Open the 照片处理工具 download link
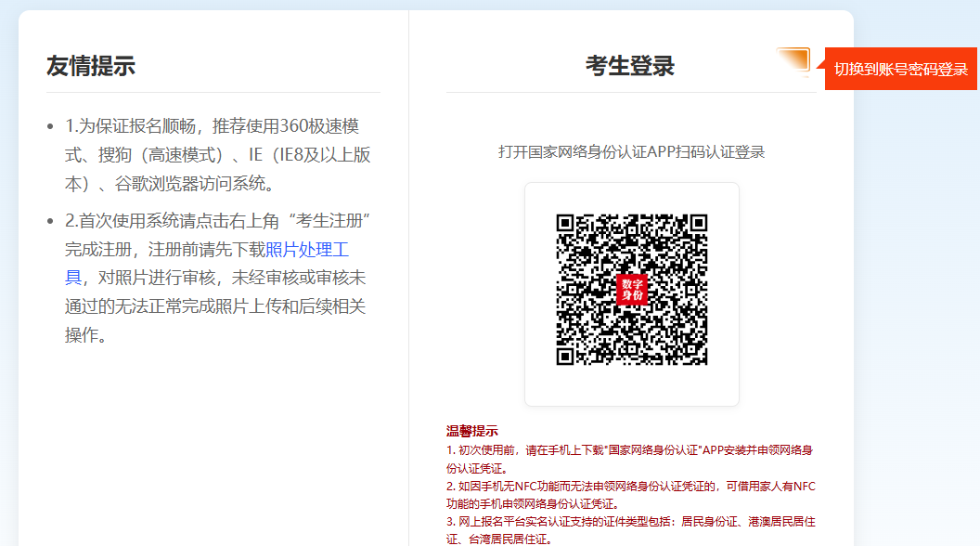 (307, 250)
